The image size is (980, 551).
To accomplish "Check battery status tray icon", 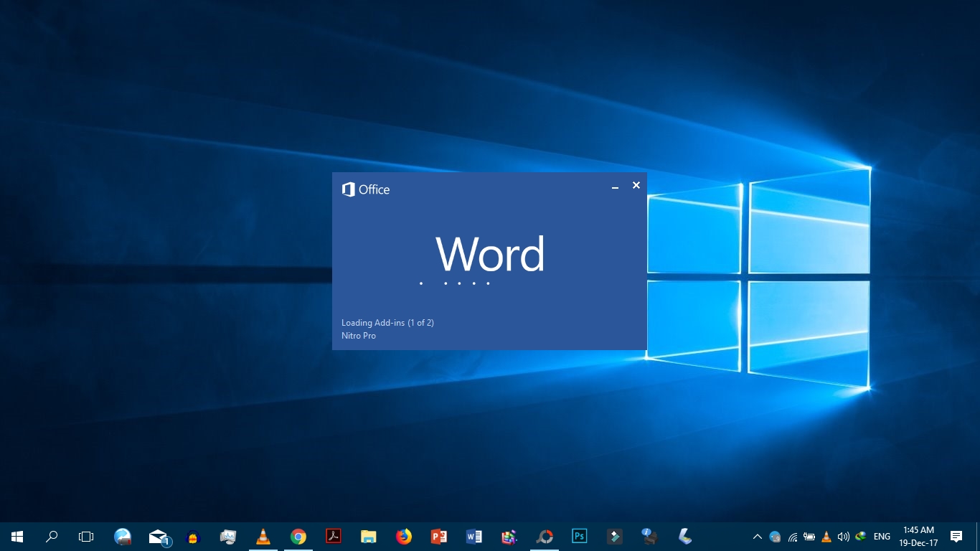I will (x=809, y=537).
